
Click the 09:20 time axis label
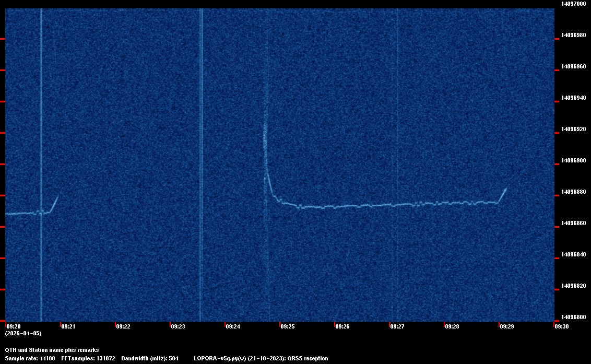pyautogui.click(x=14, y=326)
